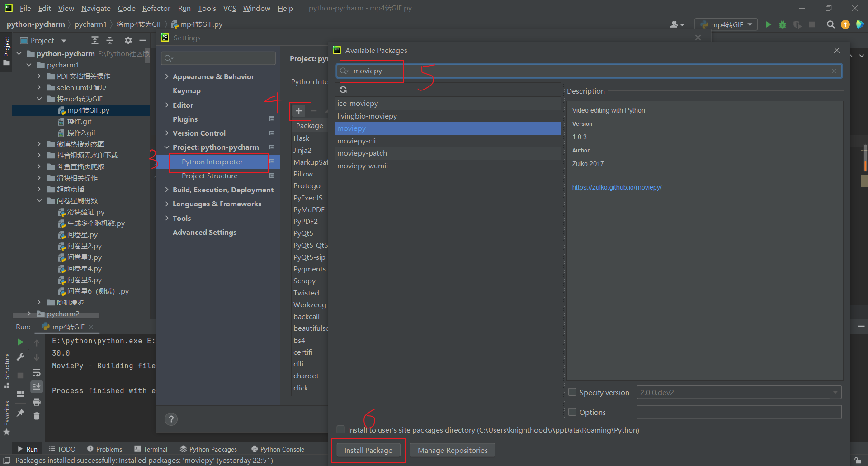Enable the Options checkbox
Viewport: 868px width, 466px height.
(572, 412)
